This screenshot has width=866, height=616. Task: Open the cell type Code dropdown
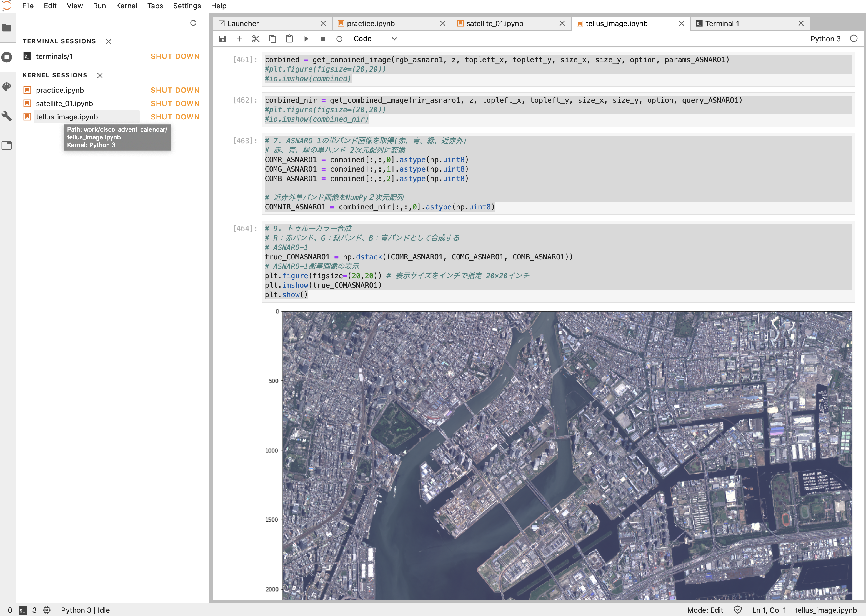(x=375, y=39)
